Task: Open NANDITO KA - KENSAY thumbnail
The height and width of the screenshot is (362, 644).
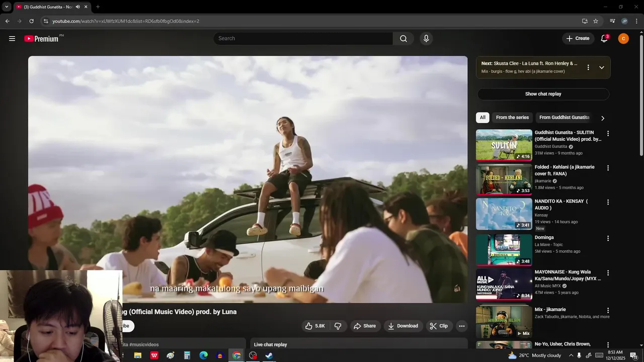Action: pyautogui.click(x=504, y=214)
